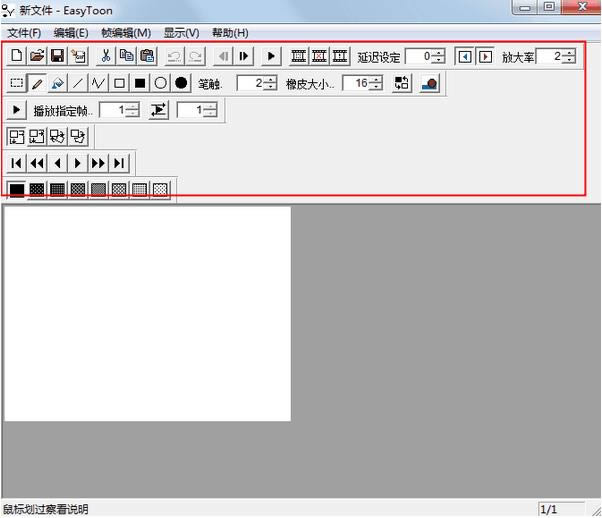602x518 pixels.
Task: Create a new file with the blank page icon
Action: pos(17,56)
